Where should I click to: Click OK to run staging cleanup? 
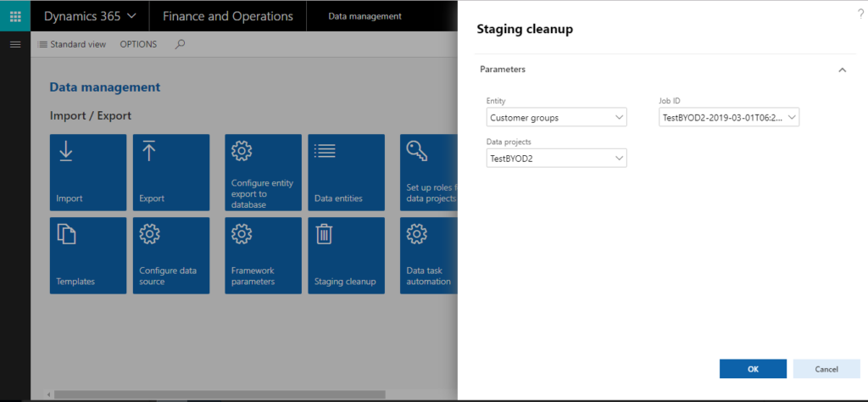tap(753, 369)
